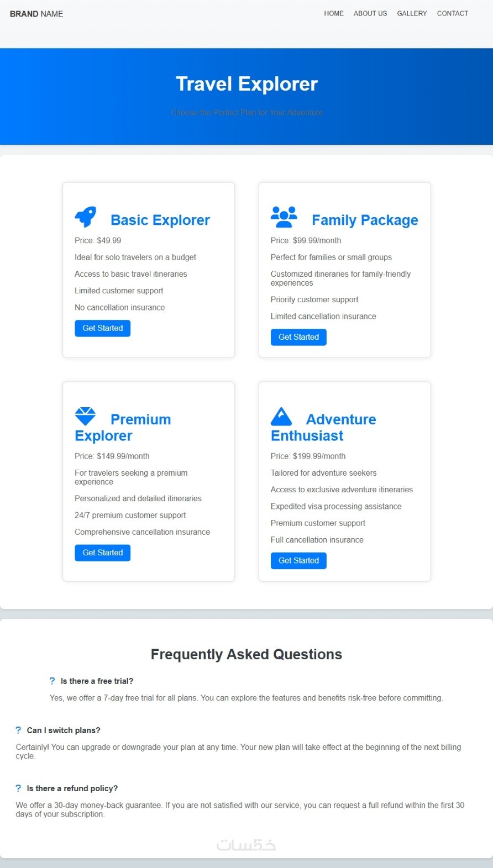
Task: Click question mark icon beside refund policy question
Action: [x=18, y=788]
